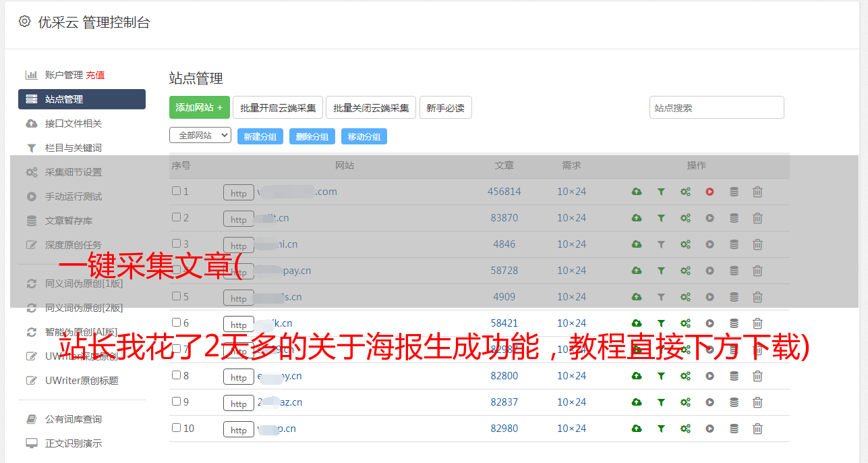
Task: Click the filter icon in row 6
Action: click(661, 323)
